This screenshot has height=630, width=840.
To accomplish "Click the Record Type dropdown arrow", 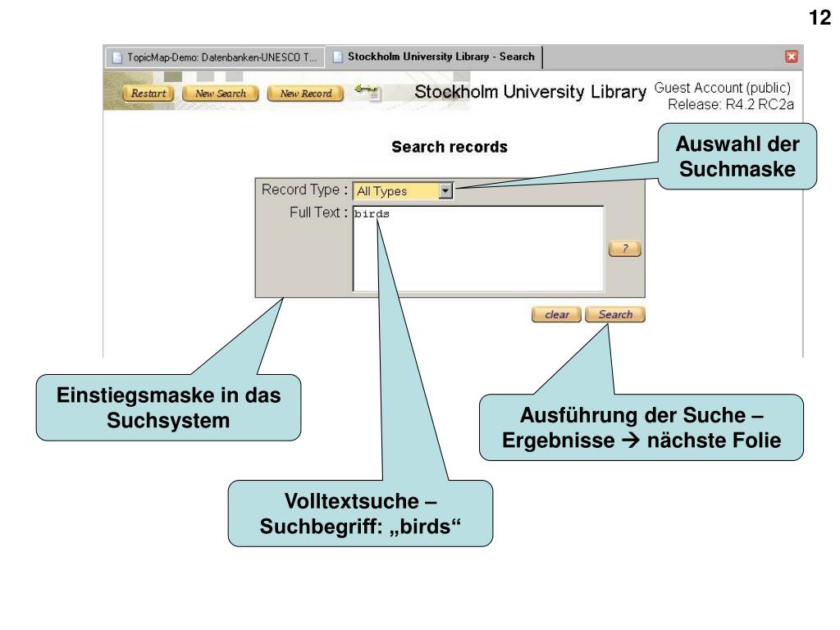I will click(445, 190).
